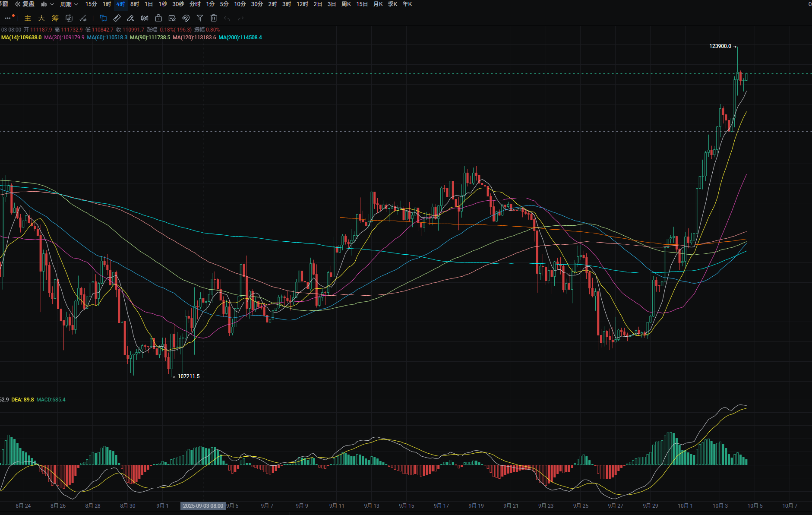
Task: Open the three-dots more options menu
Action: point(8,18)
